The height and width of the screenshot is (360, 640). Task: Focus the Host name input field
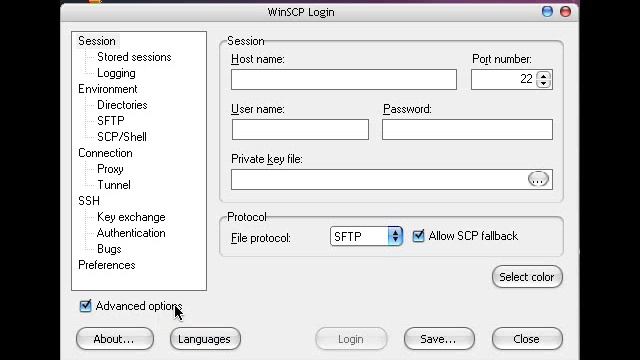(x=344, y=79)
